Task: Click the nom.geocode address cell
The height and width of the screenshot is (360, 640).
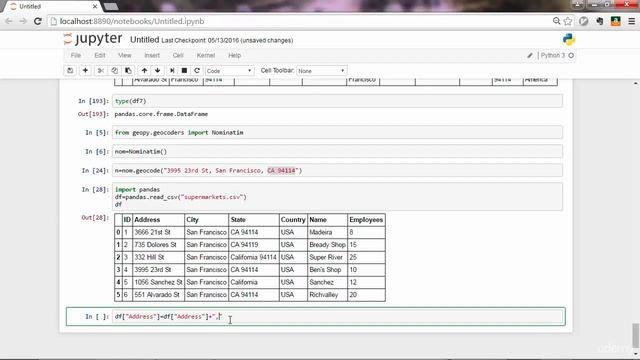Action: [x=337, y=170]
